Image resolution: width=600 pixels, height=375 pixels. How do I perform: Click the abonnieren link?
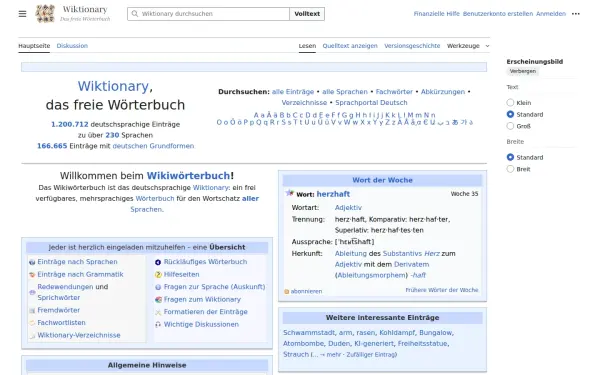click(306, 291)
